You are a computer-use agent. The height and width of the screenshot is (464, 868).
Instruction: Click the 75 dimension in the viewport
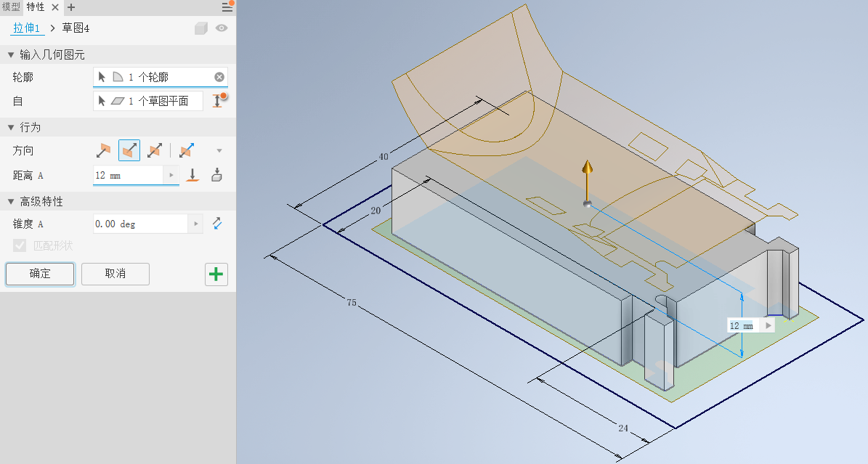coord(352,303)
